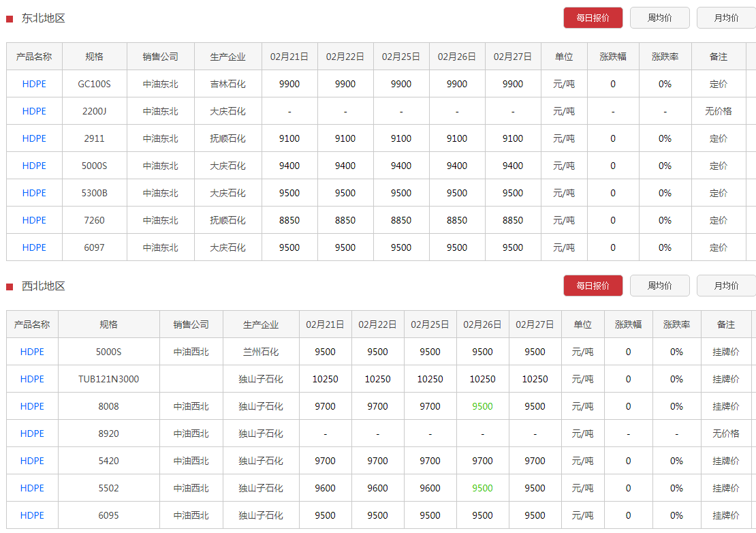
Task: Click 02月27日 price 10250 in TUB121N3000 row
Action: [x=535, y=379]
